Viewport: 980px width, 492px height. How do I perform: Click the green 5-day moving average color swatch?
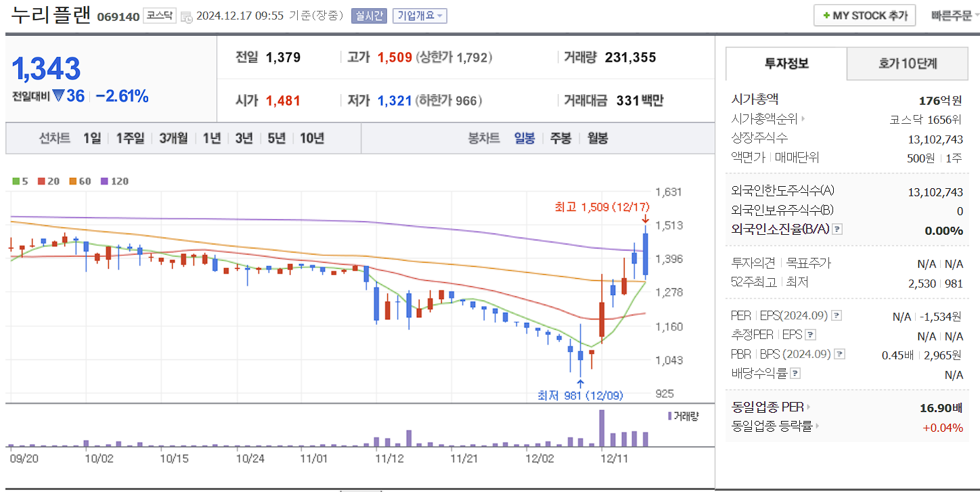click(x=15, y=181)
